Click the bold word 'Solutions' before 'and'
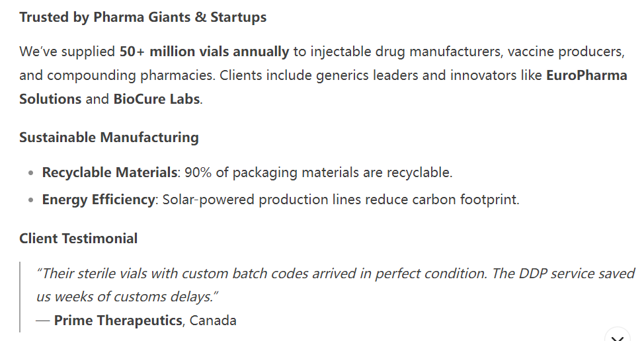Image resolution: width=644 pixels, height=341 pixels. (x=50, y=99)
